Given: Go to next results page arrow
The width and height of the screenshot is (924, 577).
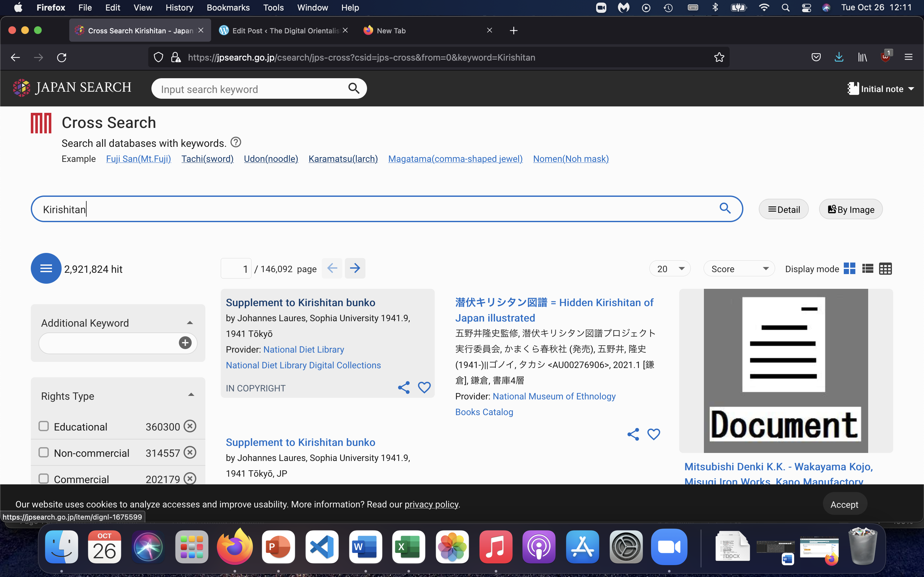Looking at the screenshot, I should pyautogui.click(x=355, y=268).
